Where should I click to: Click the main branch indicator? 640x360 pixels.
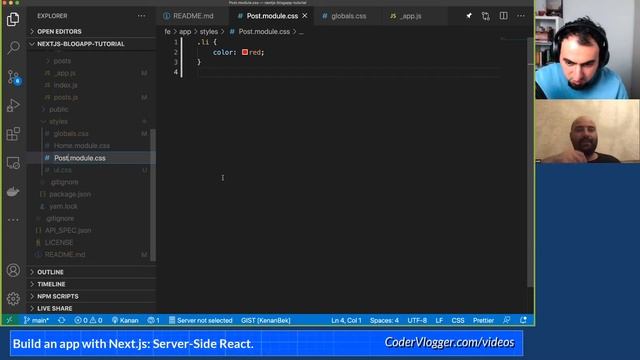[36, 320]
